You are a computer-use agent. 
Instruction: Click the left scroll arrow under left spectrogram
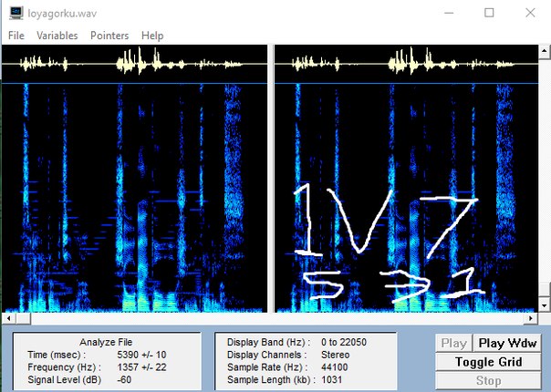point(6,319)
